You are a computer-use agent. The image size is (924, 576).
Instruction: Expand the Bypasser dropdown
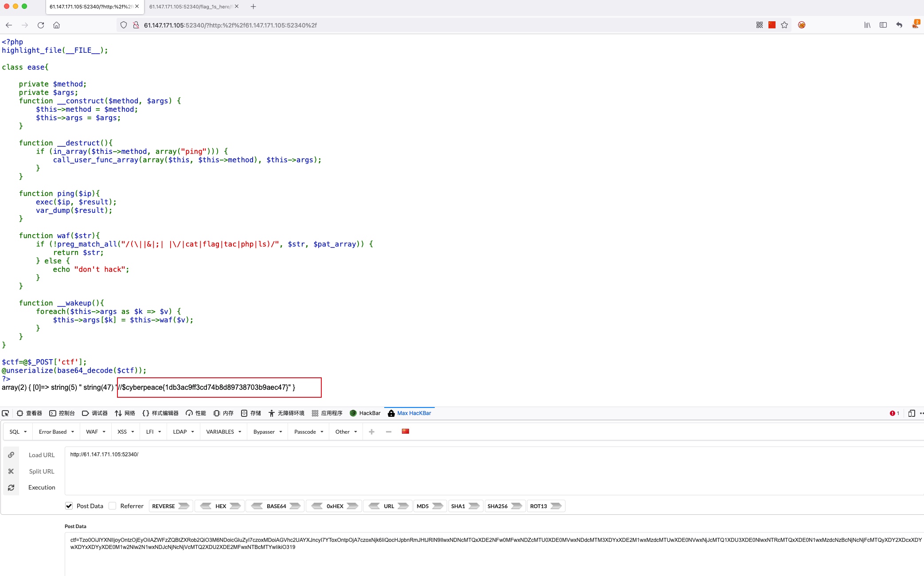pyautogui.click(x=268, y=432)
